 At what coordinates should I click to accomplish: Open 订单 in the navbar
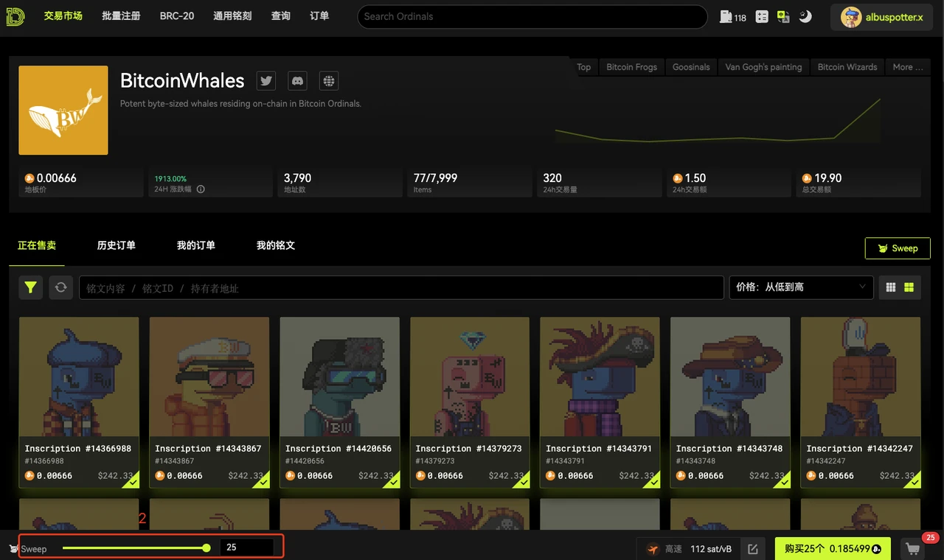pyautogui.click(x=319, y=16)
